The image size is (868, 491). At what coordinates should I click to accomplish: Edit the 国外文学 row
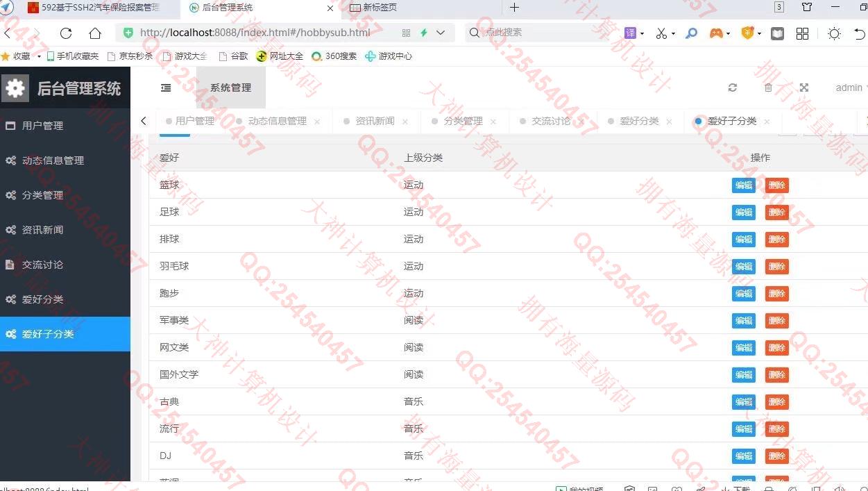tap(744, 375)
